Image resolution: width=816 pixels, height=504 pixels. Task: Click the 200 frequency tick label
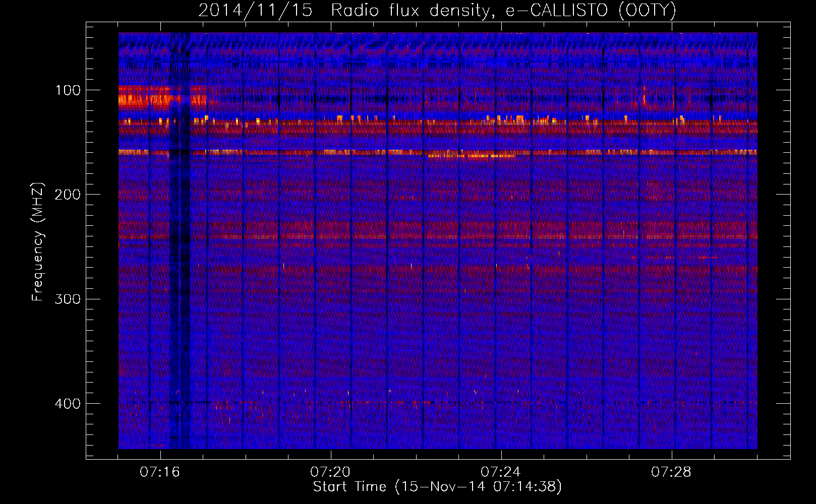pyautogui.click(x=67, y=195)
